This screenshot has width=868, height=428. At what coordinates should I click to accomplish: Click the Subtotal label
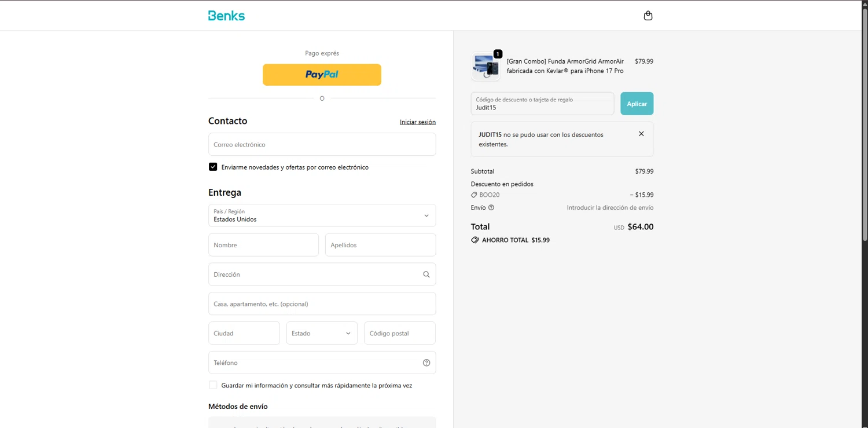tap(483, 171)
